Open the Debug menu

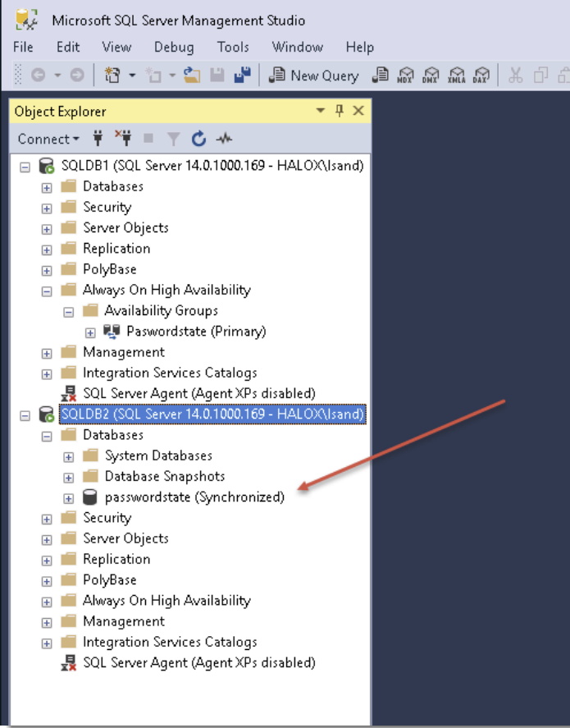click(174, 47)
